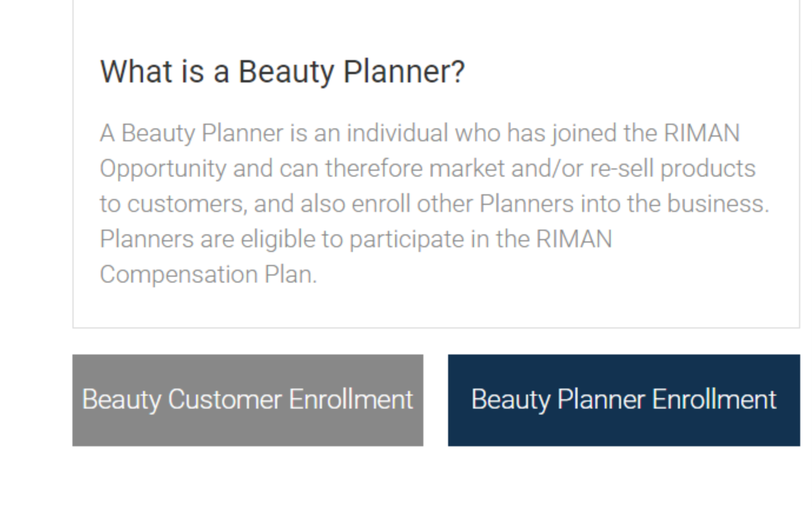Open Beauty Customer Enrollment
This screenshot has width=812, height=514.
(x=248, y=400)
